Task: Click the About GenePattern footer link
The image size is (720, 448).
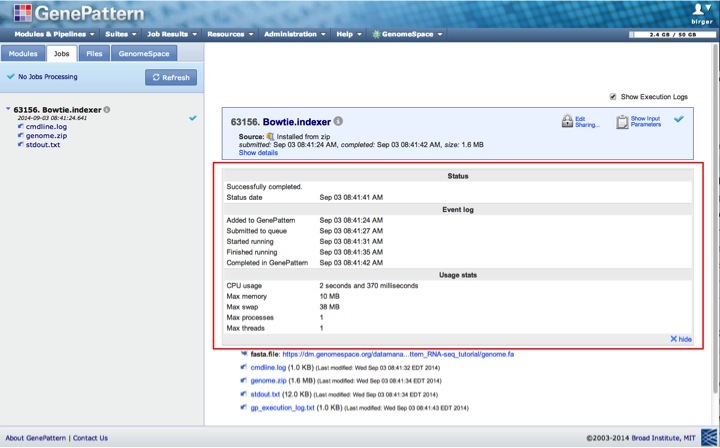Action: [x=35, y=438]
